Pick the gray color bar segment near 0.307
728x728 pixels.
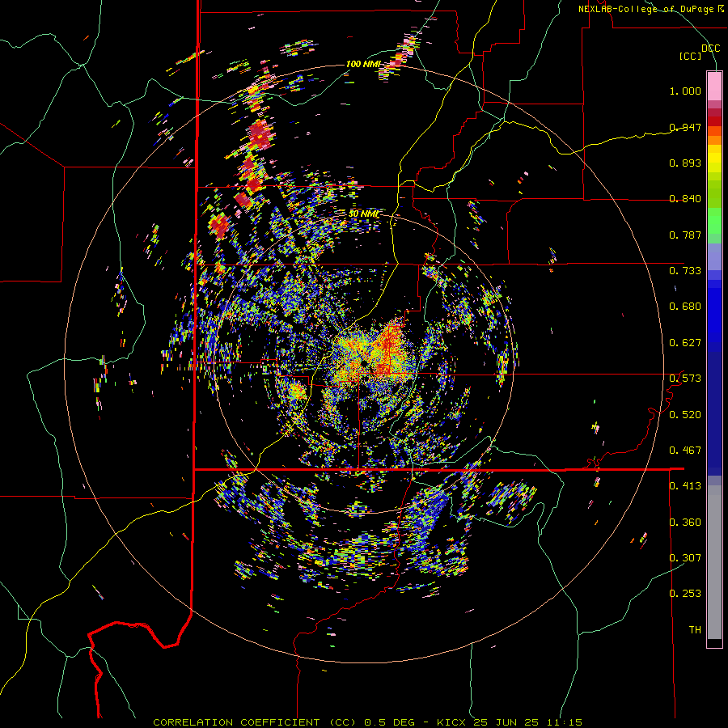tap(714, 562)
